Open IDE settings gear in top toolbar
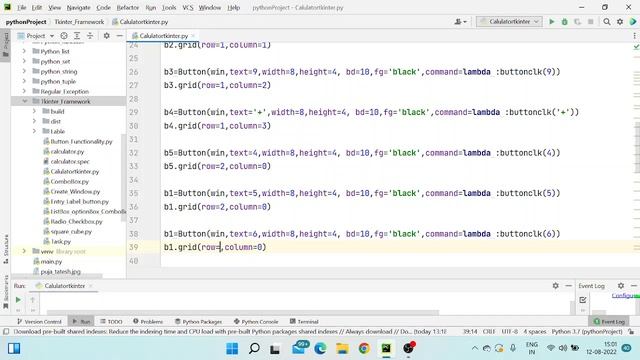 click(620, 22)
